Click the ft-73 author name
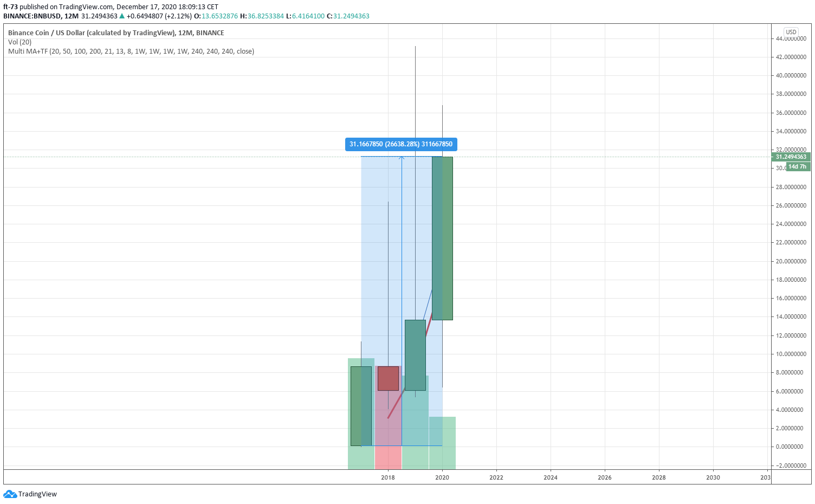This screenshot has height=504, width=815. point(11,7)
